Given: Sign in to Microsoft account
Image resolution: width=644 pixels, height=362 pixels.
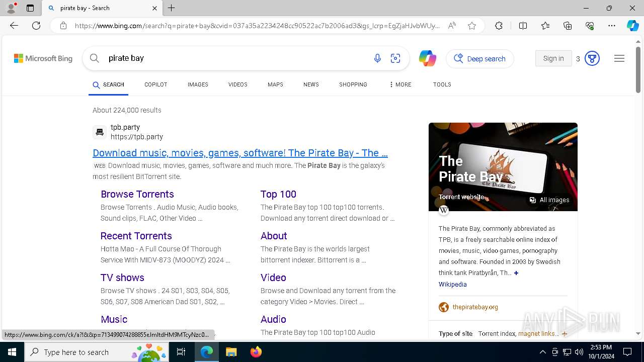Looking at the screenshot, I should pyautogui.click(x=553, y=58).
